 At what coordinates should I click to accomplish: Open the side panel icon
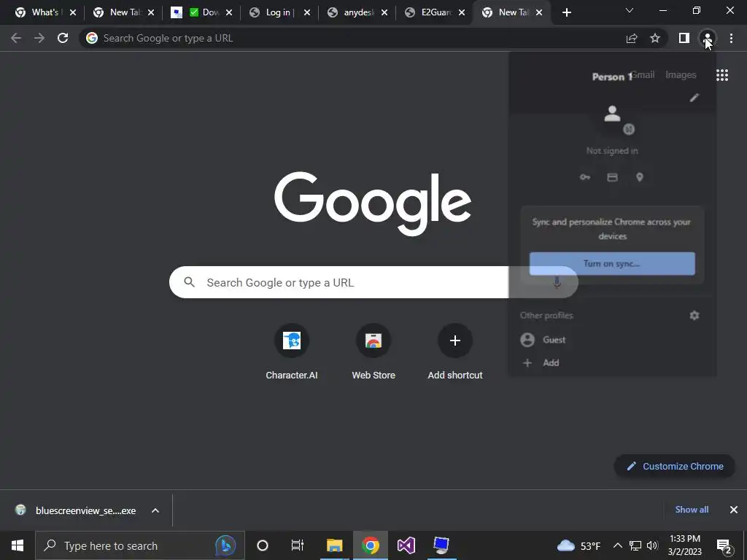[x=684, y=38]
